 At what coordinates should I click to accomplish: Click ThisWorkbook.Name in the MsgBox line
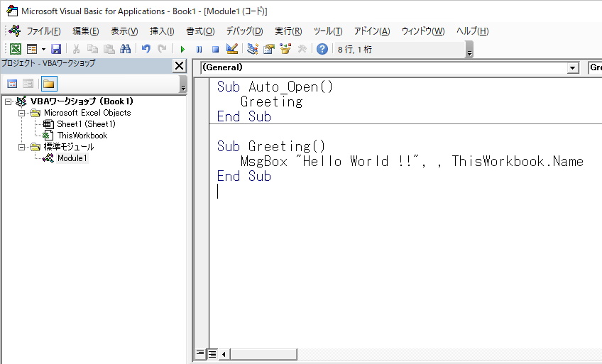[x=518, y=161]
